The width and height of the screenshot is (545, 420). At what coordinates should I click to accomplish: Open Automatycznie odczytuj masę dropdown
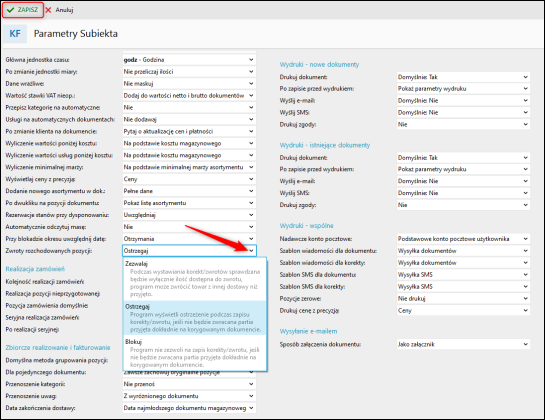point(189,227)
